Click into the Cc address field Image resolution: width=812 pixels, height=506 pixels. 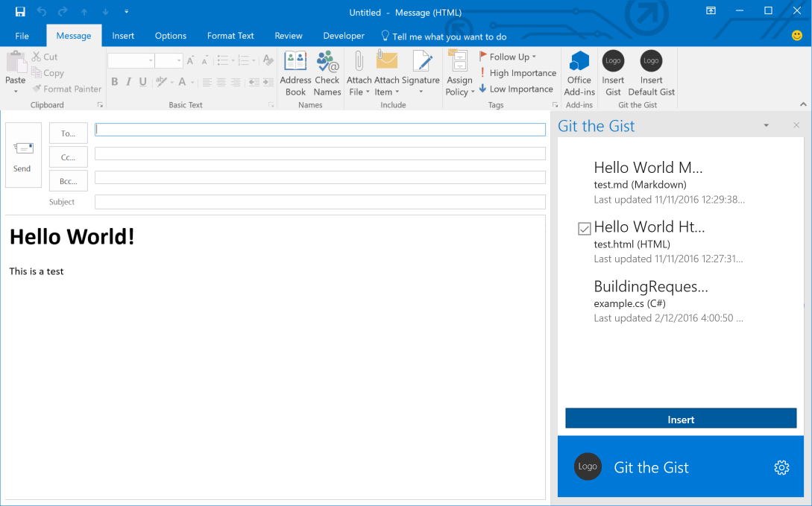(x=320, y=154)
